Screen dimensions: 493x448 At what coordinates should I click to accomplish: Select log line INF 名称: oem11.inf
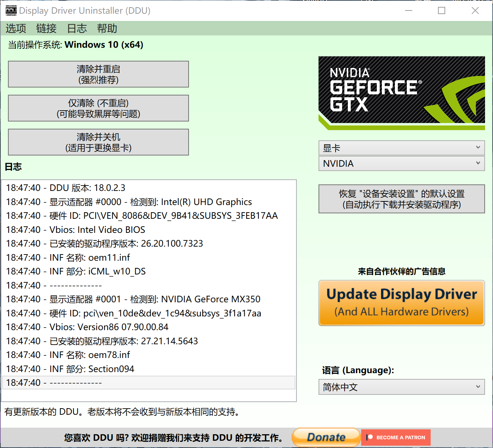tap(149, 257)
